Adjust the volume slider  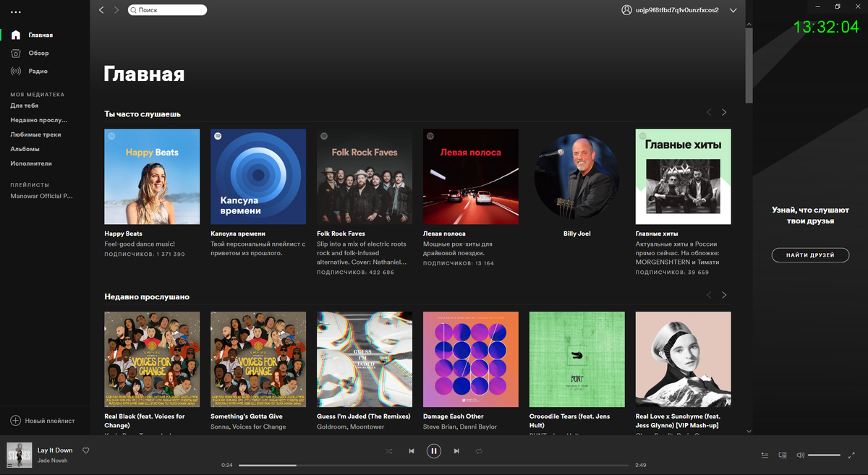pyautogui.click(x=825, y=455)
